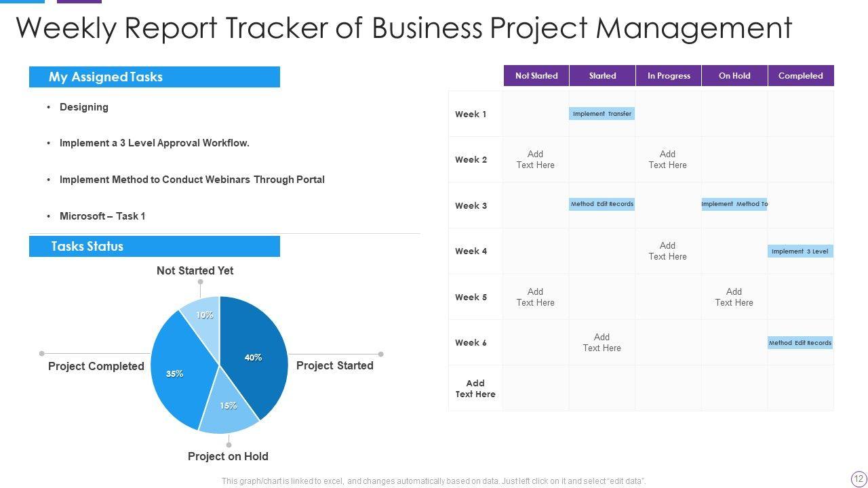Screen dimensions: 868x488
Task: Select the Not Started column header
Action: (x=536, y=76)
